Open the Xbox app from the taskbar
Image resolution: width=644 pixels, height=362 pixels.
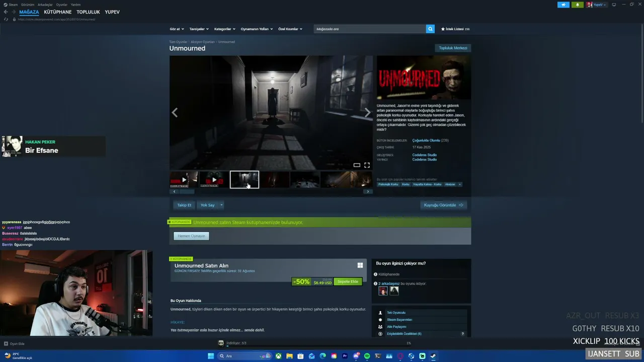click(x=278, y=356)
